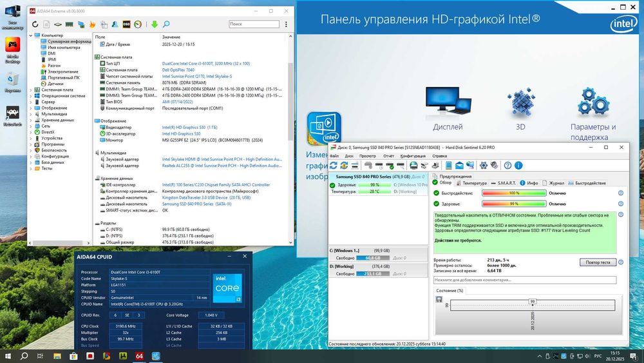Click Hard Disk Sentinel blue help question icon
Screen dimensions: 644x363
pos(507,165)
